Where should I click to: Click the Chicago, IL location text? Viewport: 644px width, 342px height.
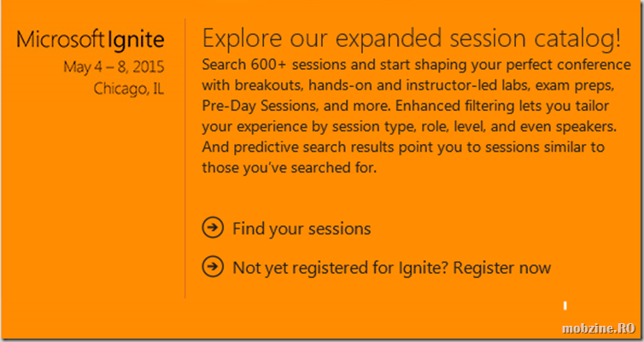[x=129, y=89]
